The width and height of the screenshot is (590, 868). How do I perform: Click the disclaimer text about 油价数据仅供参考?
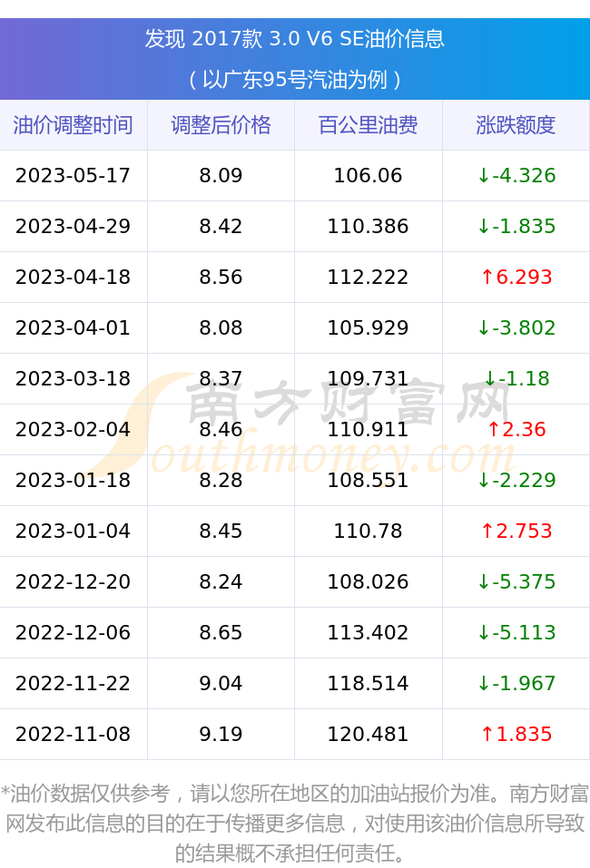tap(295, 824)
